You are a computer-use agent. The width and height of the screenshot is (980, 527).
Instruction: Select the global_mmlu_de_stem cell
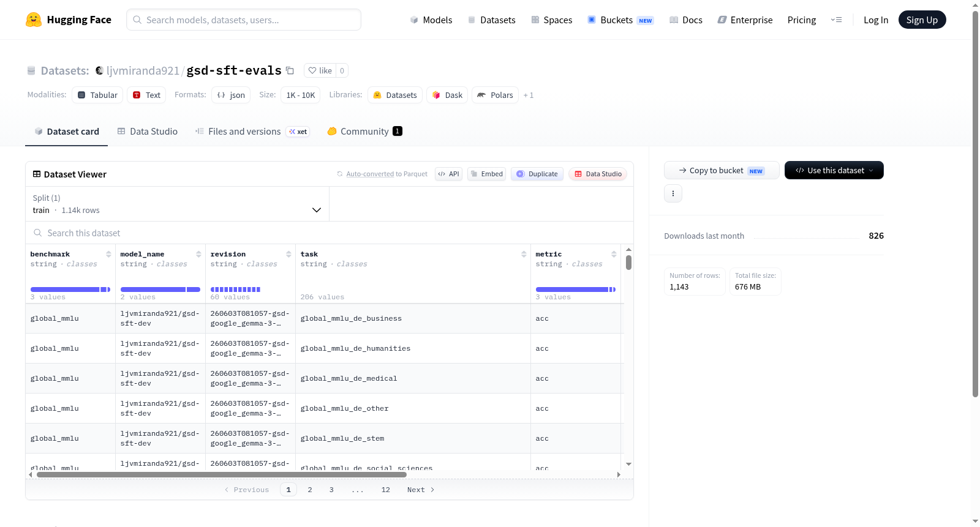pyautogui.click(x=413, y=438)
